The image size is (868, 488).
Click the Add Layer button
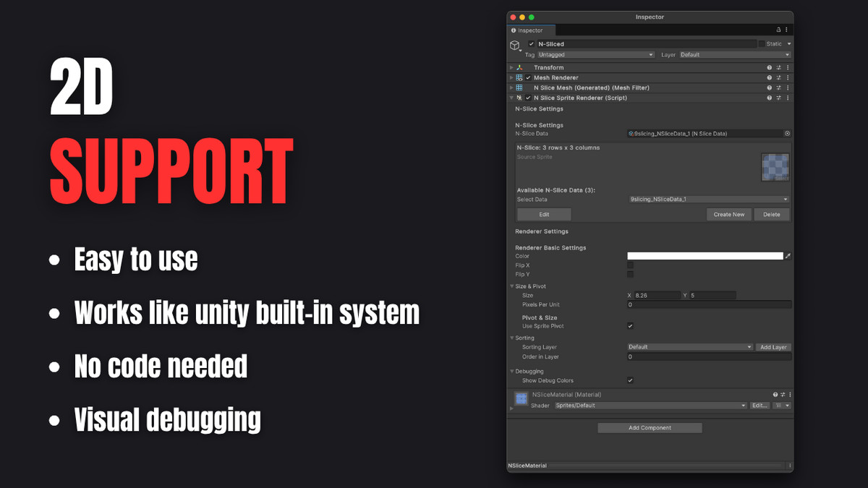click(x=773, y=347)
